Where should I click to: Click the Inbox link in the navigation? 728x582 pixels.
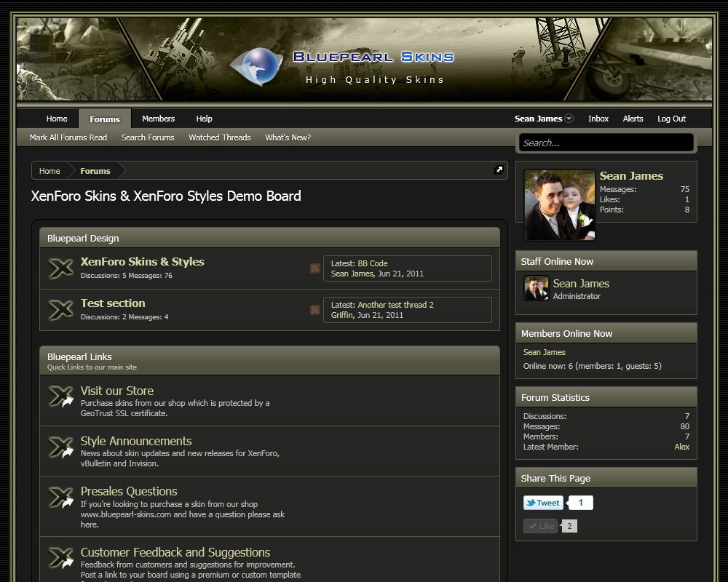click(x=598, y=119)
